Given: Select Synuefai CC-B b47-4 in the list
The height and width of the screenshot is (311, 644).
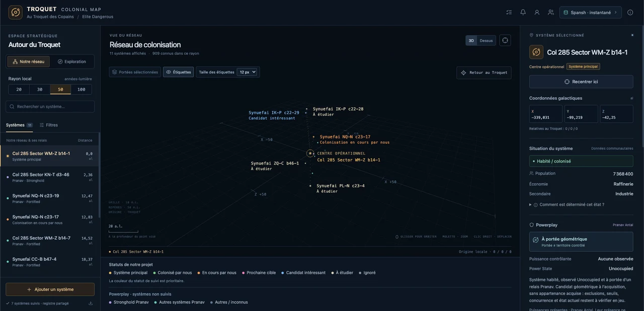Looking at the screenshot, I should tap(50, 262).
